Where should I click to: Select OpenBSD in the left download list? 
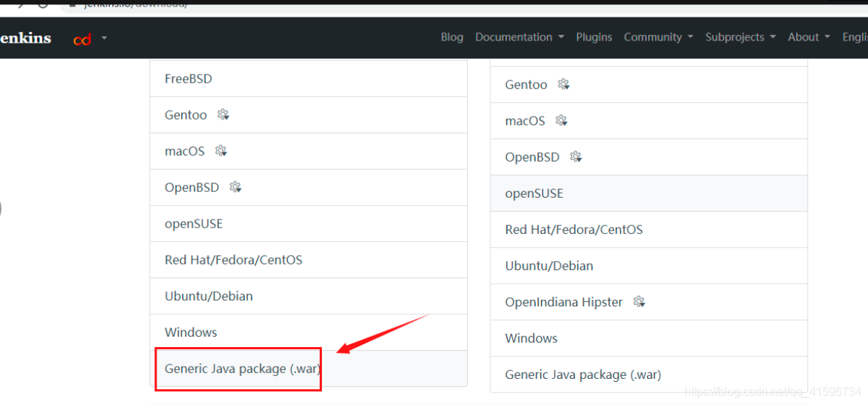click(x=308, y=188)
